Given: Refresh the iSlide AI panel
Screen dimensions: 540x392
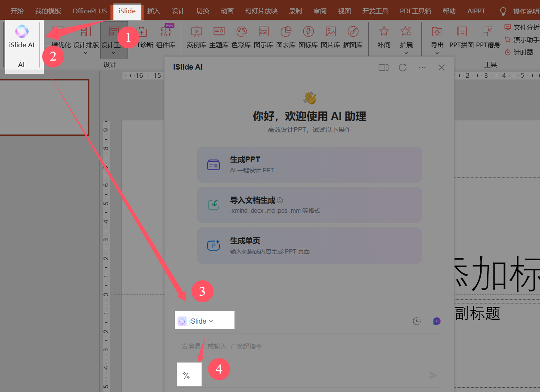Looking at the screenshot, I should [x=403, y=67].
